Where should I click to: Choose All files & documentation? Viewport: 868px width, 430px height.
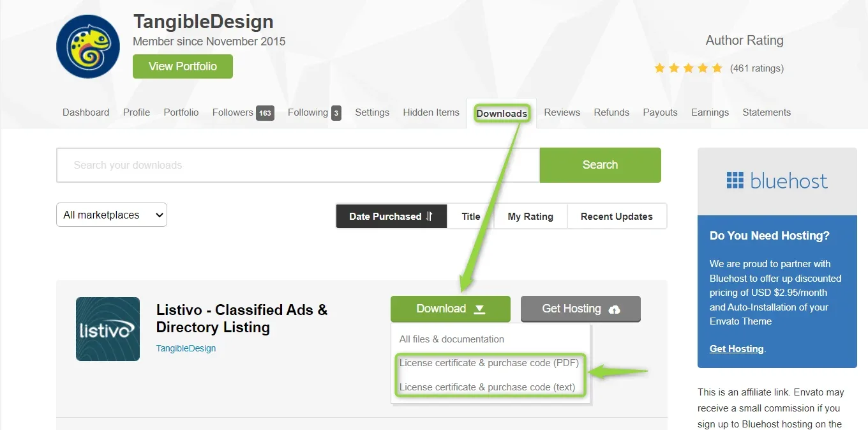tap(451, 339)
